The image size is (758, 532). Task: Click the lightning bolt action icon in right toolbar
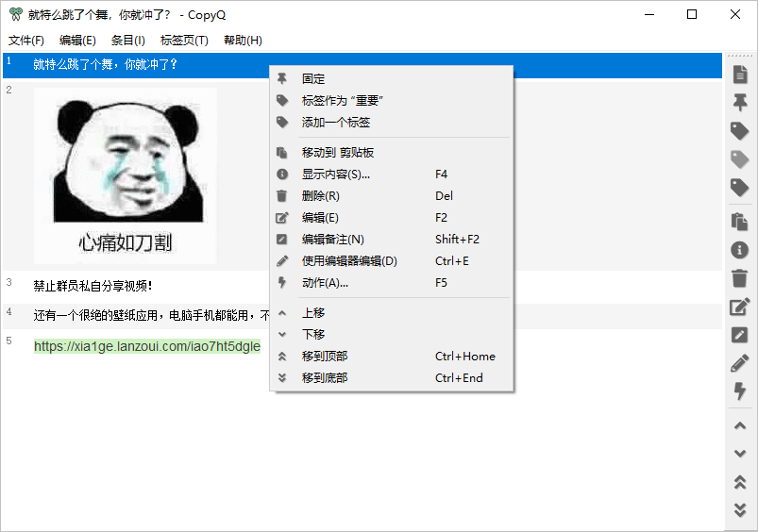(740, 391)
